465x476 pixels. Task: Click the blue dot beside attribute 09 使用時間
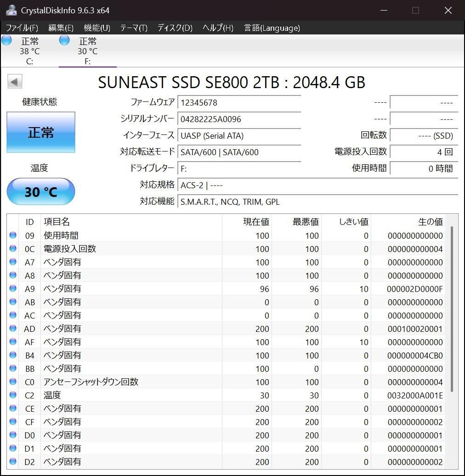[13, 235]
